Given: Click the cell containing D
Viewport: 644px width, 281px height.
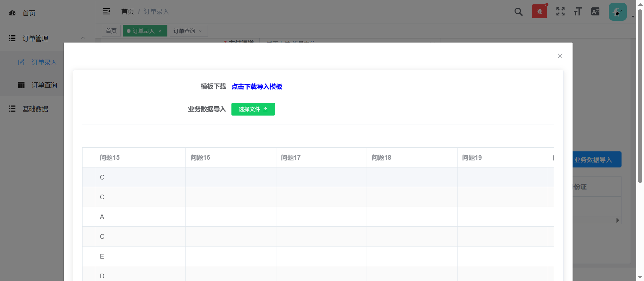Looking at the screenshot, I should 140,274.
